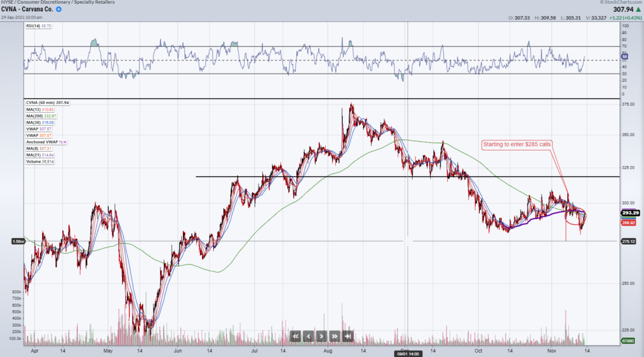Click the Aug label on date axis

coord(327,351)
